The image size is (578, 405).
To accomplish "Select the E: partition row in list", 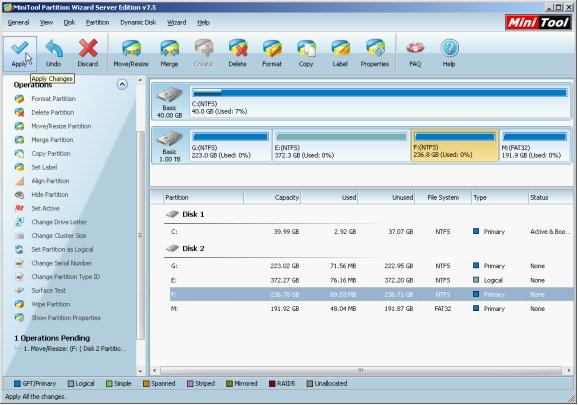I will 372,280.
